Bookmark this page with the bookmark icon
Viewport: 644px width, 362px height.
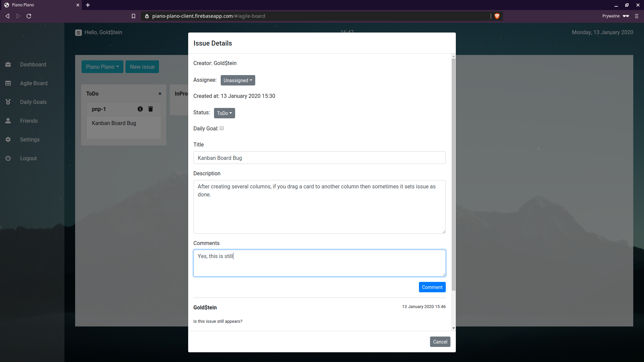(x=133, y=16)
